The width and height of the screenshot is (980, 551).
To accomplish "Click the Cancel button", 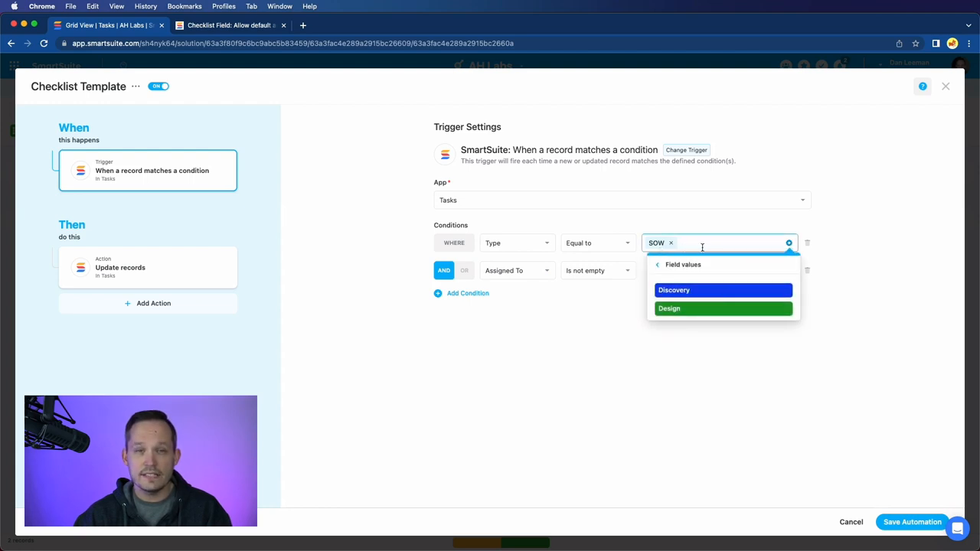I will pyautogui.click(x=851, y=522).
